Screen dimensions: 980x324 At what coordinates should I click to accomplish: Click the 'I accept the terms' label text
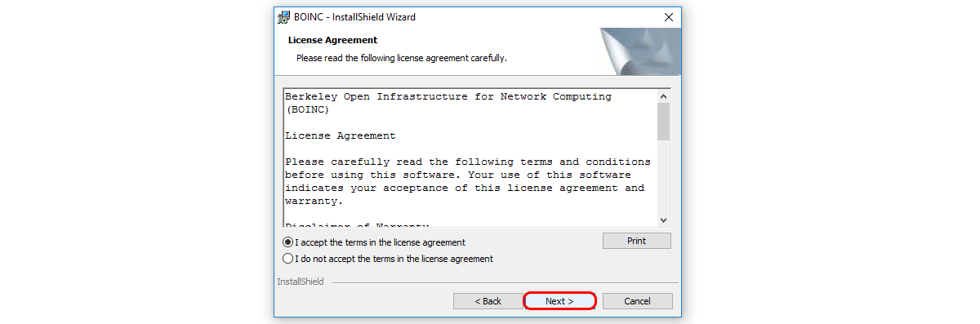pos(381,242)
